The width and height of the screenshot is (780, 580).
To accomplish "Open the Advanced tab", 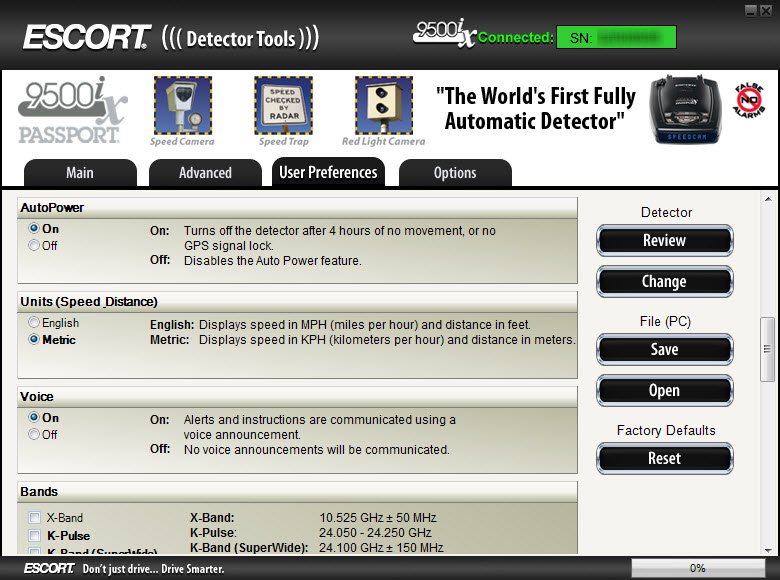I will [205, 173].
